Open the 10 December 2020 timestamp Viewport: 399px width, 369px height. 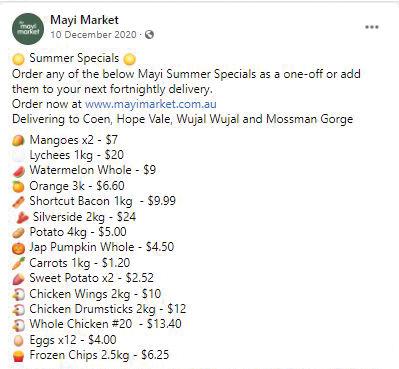coord(93,35)
